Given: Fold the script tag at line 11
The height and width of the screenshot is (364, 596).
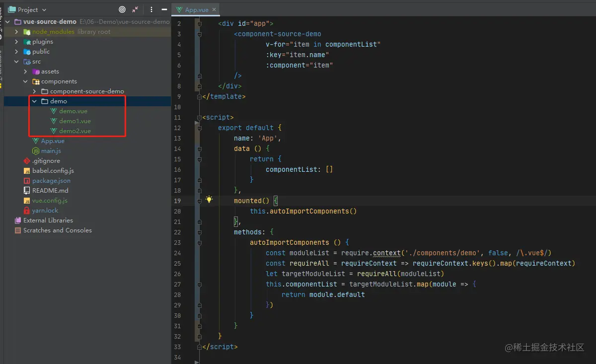Looking at the screenshot, I should click(x=199, y=117).
